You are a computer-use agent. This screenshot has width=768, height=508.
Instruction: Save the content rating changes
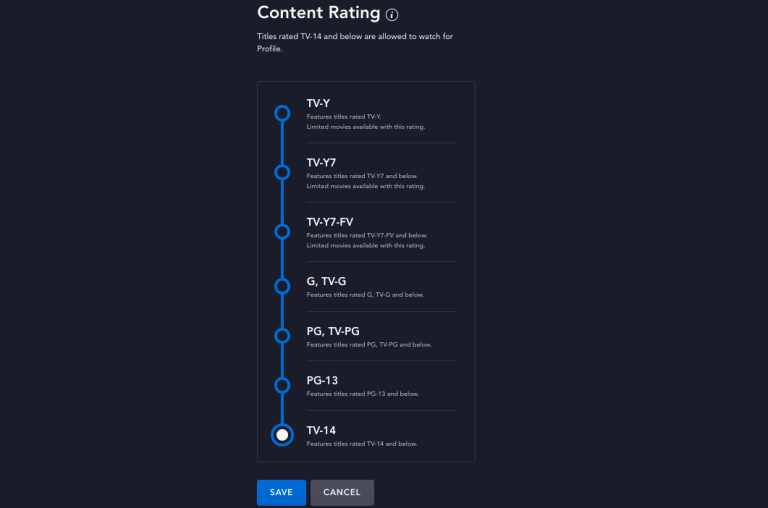pyautogui.click(x=282, y=492)
